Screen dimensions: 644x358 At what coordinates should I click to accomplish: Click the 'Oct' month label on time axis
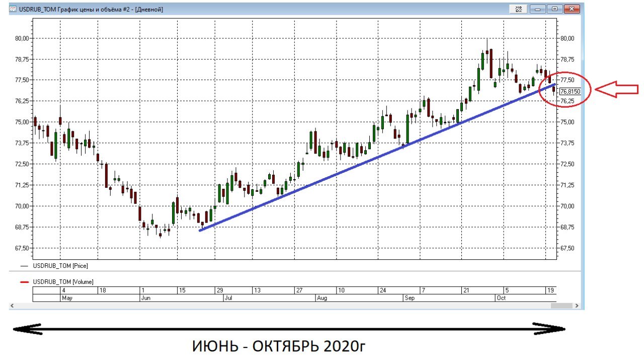tap(501, 298)
